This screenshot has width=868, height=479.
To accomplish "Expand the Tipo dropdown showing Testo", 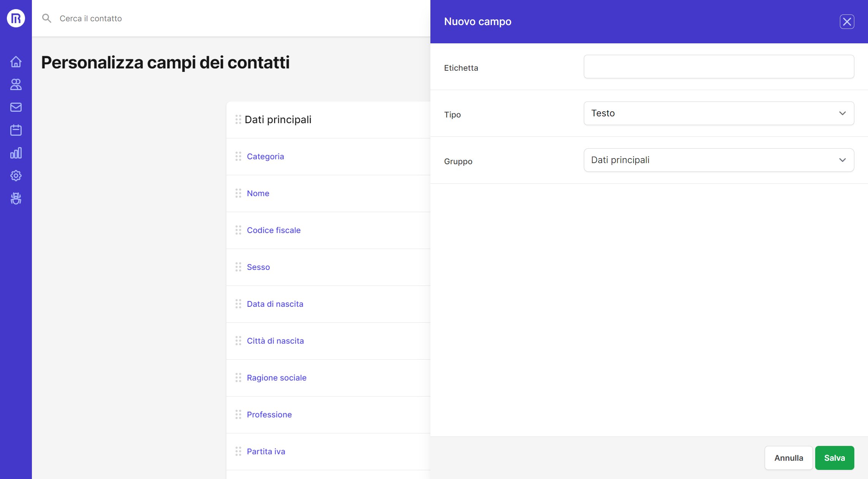I will [719, 113].
